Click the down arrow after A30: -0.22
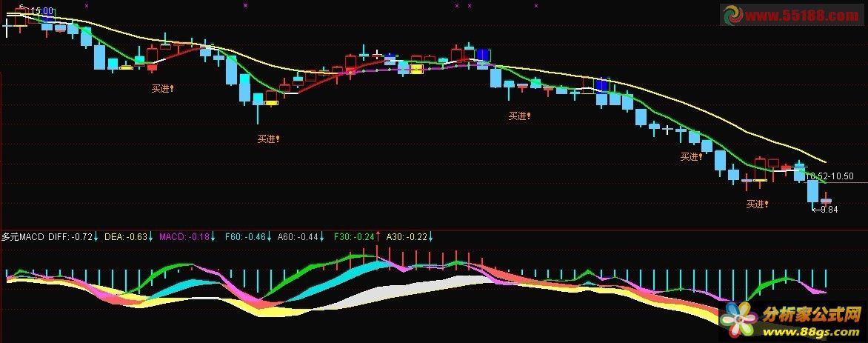This screenshot has width=868, height=343. (431, 237)
